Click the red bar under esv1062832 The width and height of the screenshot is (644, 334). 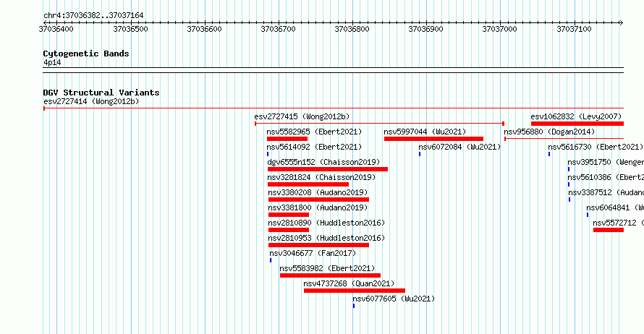coord(577,124)
